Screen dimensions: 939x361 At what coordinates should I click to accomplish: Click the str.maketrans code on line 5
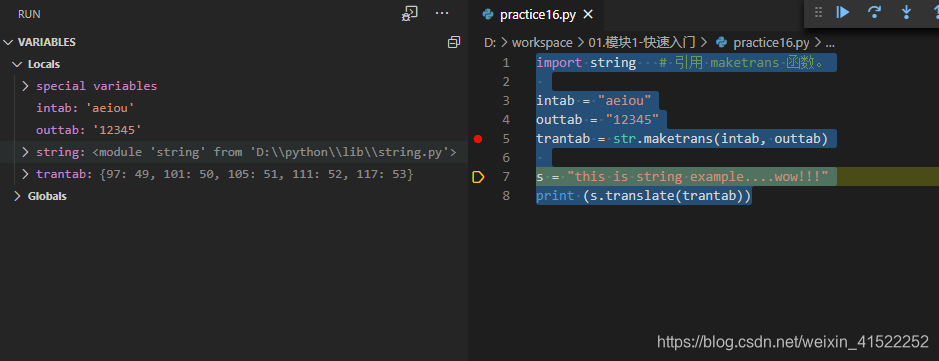720,139
